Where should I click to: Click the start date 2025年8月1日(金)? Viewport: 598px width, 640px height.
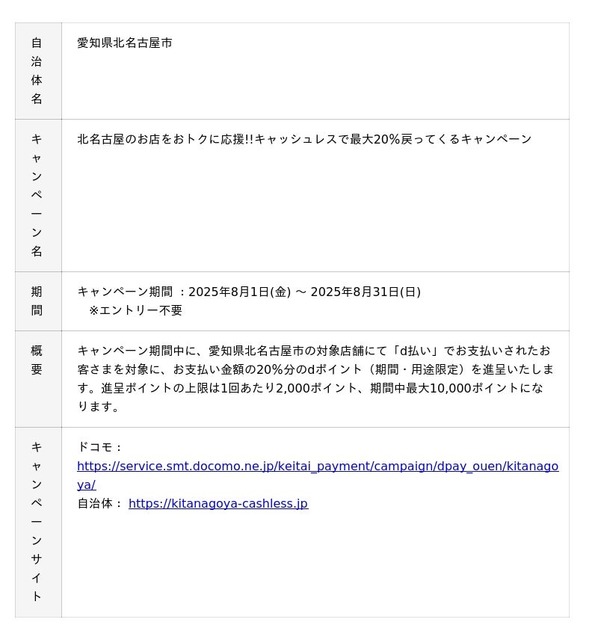(x=239, y=292)
